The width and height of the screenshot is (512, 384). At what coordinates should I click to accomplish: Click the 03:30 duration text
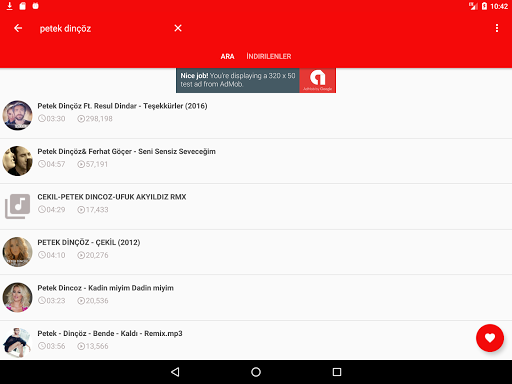[56, 119]
